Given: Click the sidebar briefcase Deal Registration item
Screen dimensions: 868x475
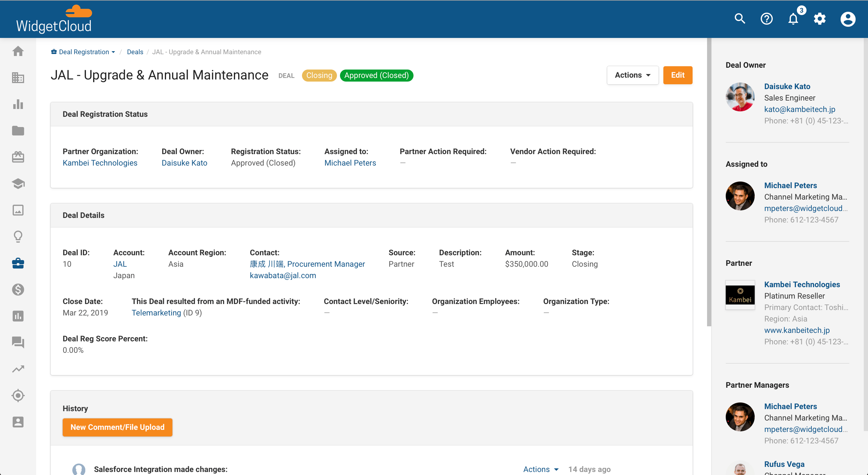Looking at the screenshot, I should point(18,263).
